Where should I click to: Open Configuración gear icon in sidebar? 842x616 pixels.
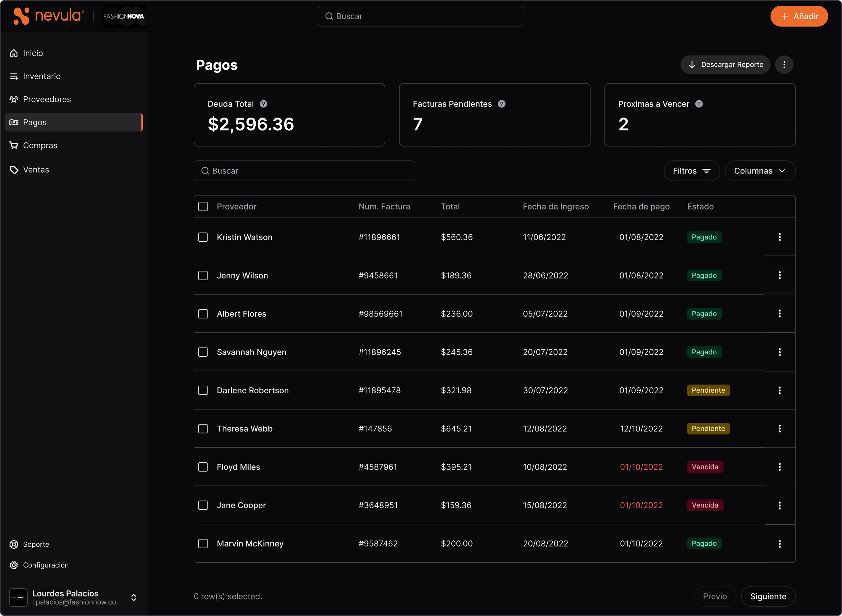coord(14,565)
